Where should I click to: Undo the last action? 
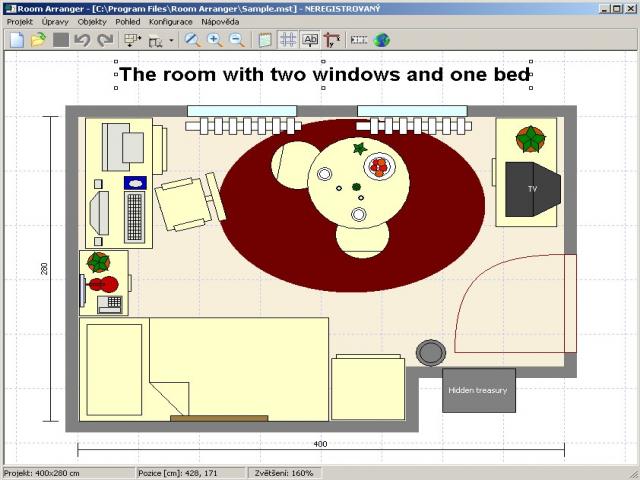pos(83,40)
